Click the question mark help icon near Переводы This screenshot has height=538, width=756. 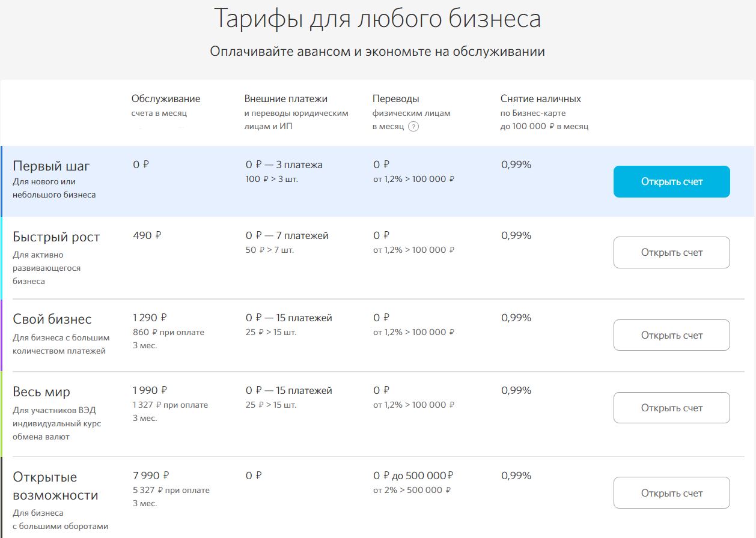413,127
